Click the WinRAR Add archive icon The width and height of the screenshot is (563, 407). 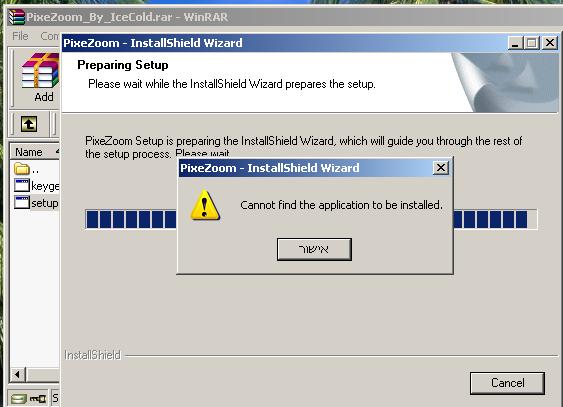tap(40, 72)
